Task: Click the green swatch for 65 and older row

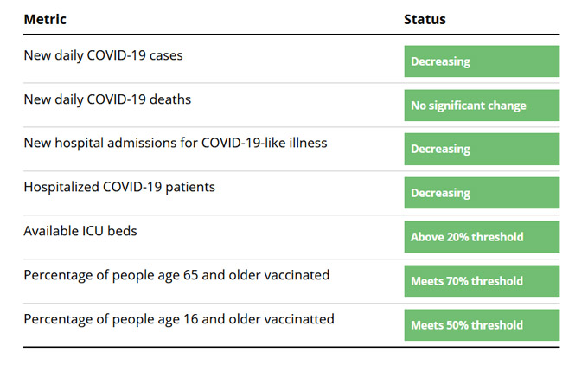Action: click(482, 280)
